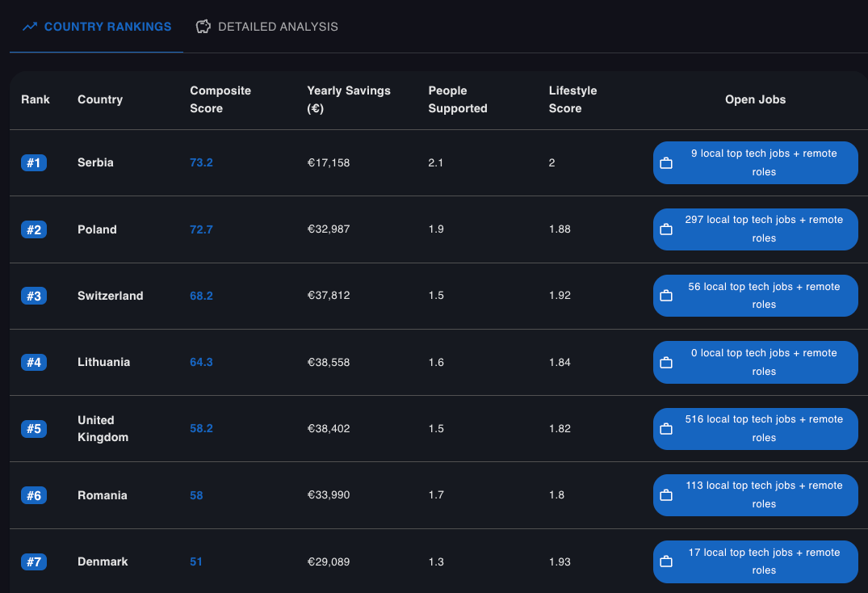This screenshot has width=868, height=593.
Task: Click the briefcase icon in Switzerland's jobs button
Action: pos(666,296)
